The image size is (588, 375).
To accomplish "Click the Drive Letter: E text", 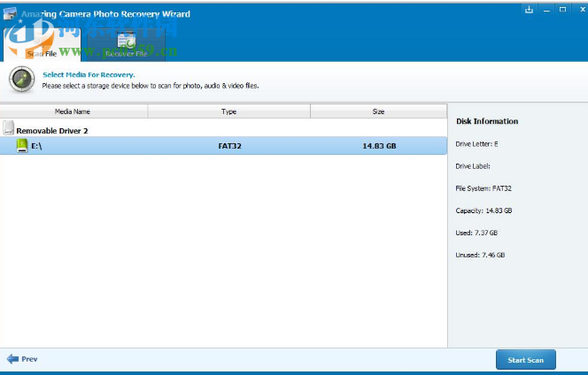I will point(476,144).
